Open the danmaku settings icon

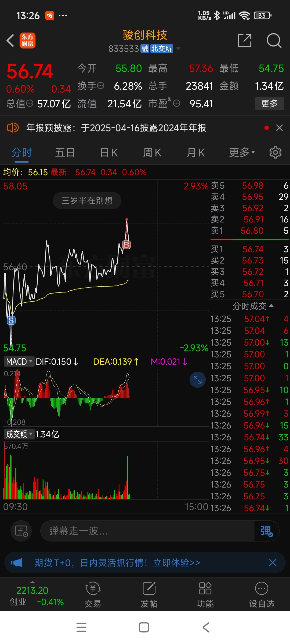[21, 531]
